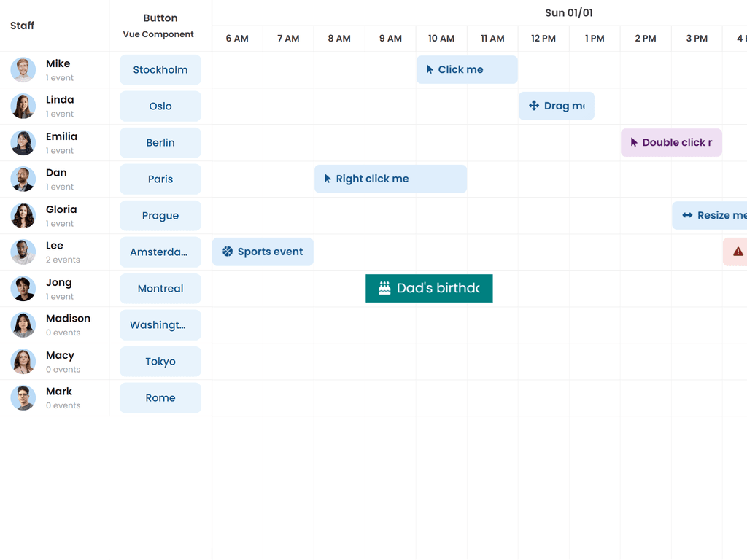Click the warning triangle icon on red event
This screenshot has width=747, height=560.
coord(738,252)
